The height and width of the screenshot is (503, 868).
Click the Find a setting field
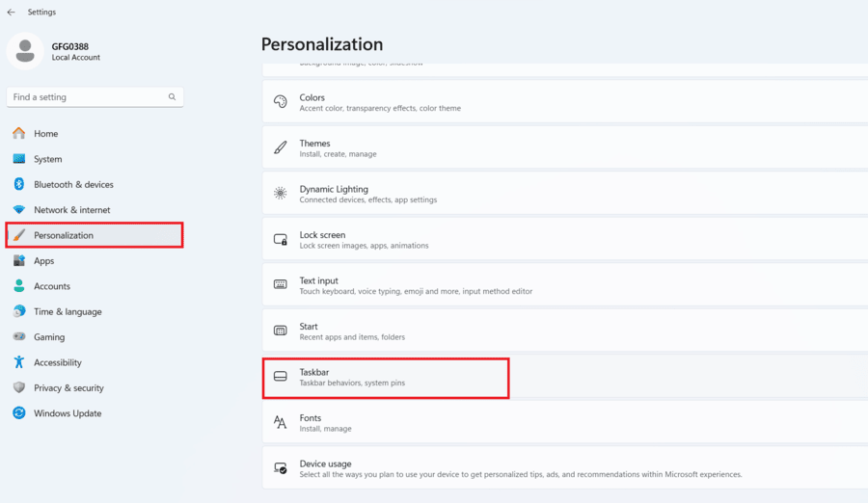[87, 97]
